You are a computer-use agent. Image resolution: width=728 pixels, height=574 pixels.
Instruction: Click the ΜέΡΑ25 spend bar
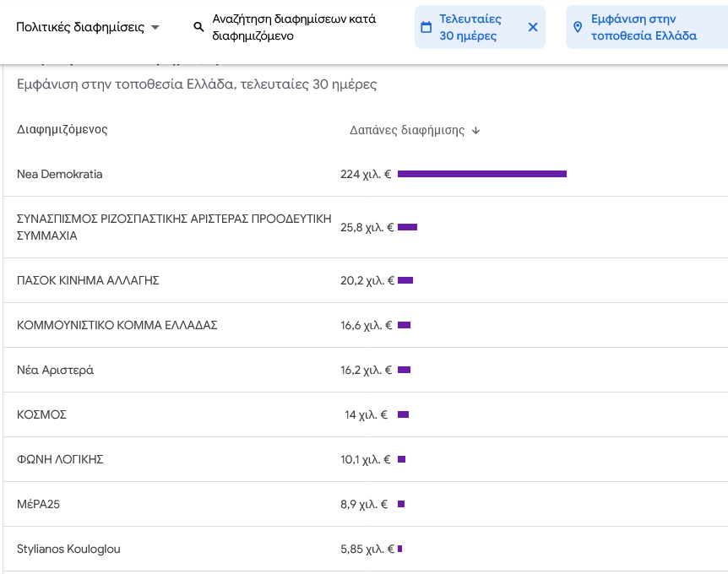pyautogui.click(x=401, y=504)
